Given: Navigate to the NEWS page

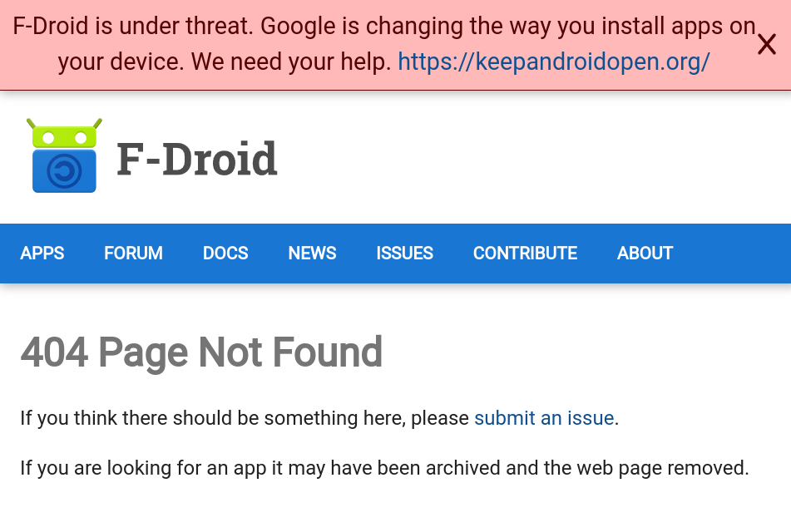Looking at the screenshot, I should pos(312,254).
